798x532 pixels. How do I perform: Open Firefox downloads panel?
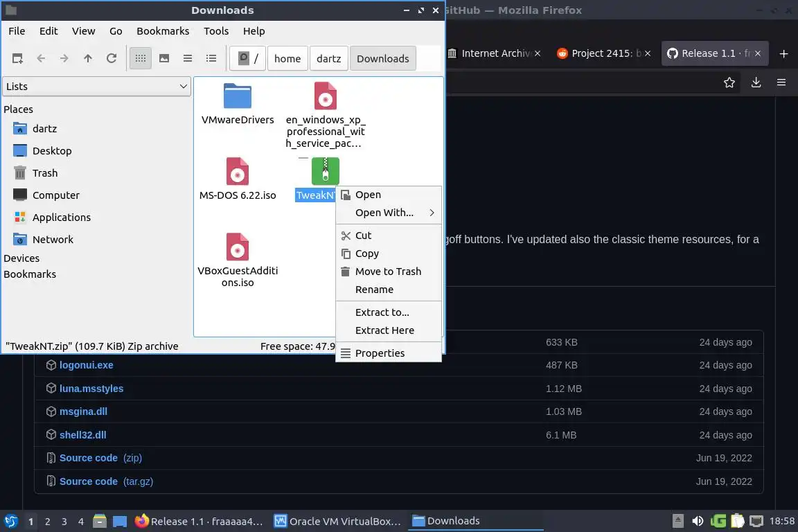pyautogui.click(x=756, y=82)
